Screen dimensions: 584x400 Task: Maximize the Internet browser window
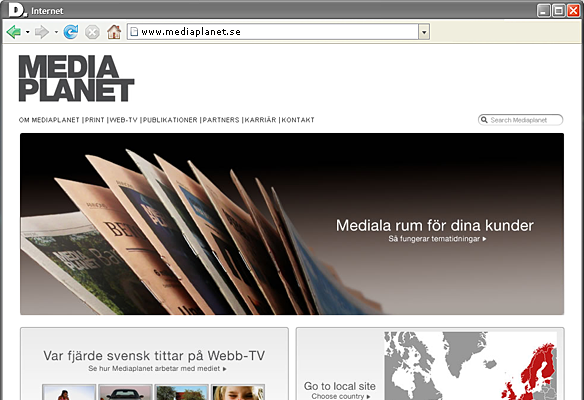[x=559, y=10]
